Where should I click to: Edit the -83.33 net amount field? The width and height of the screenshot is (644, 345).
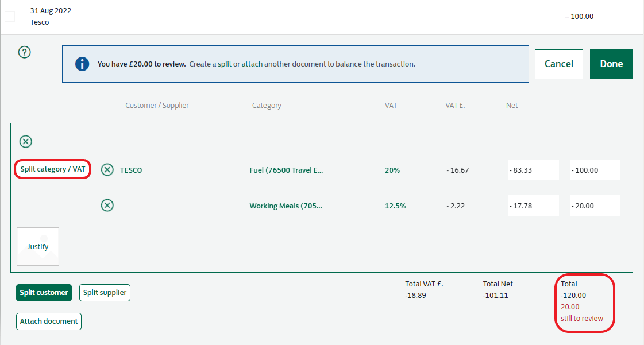(x=533, y=170)
